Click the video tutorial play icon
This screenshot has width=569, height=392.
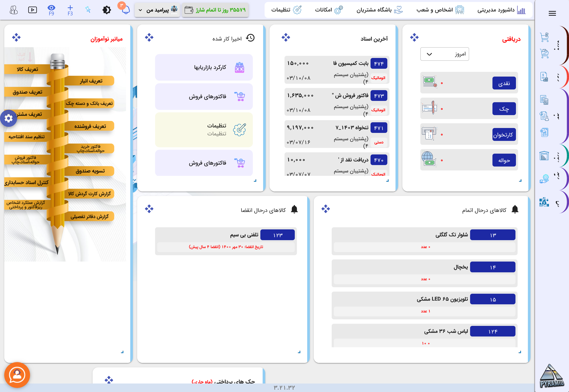point(32,10)
